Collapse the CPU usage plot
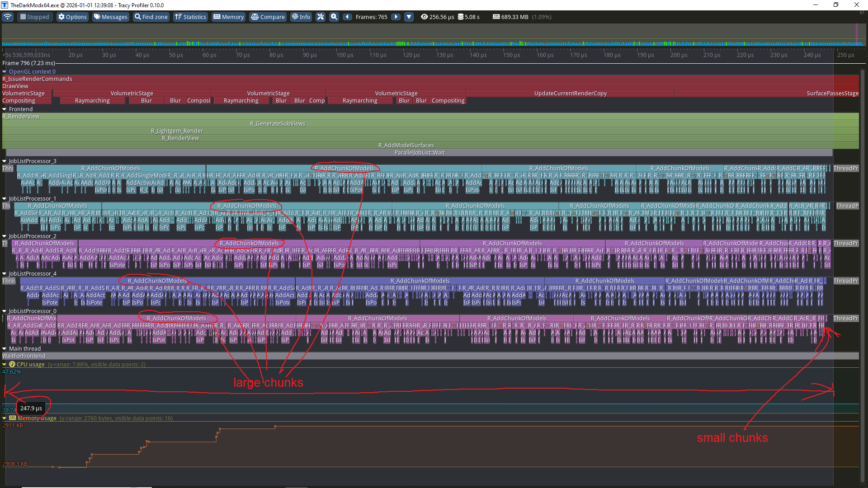 (5, 364)
